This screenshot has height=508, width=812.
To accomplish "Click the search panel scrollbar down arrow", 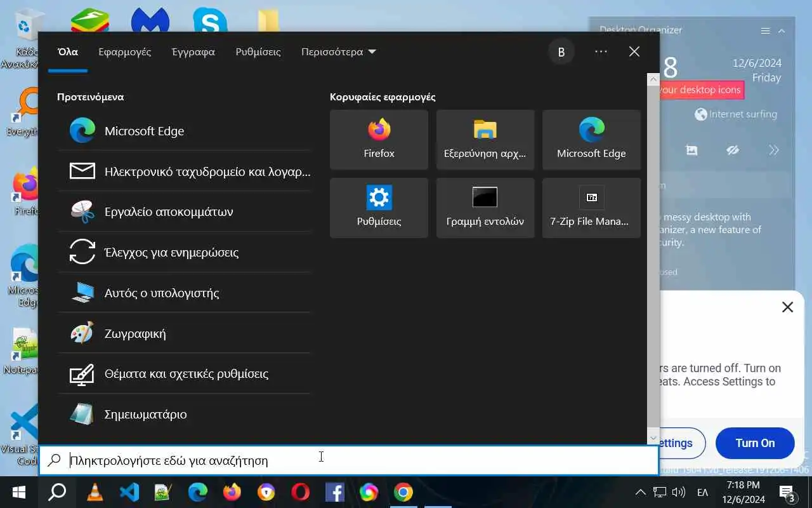I will click(653, 438).
